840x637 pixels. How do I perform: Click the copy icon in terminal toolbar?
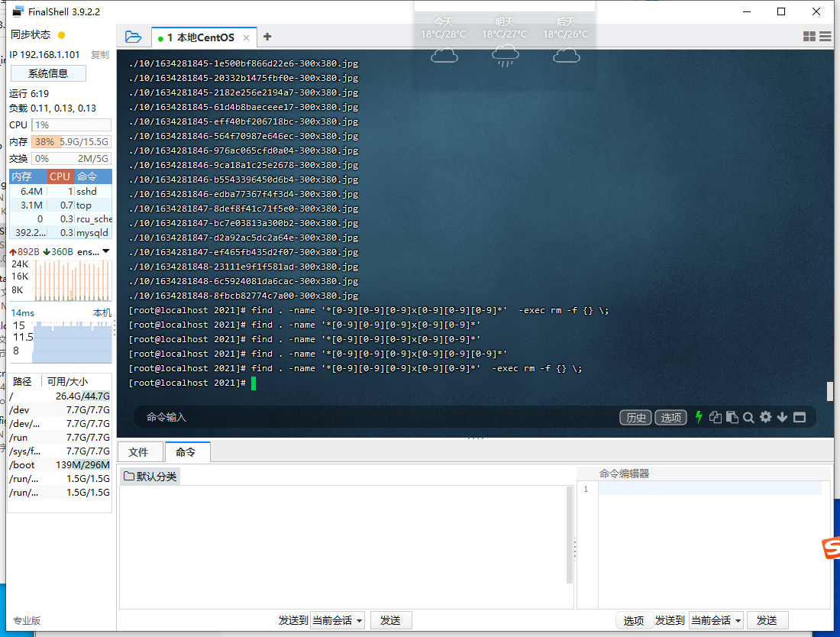[x=716, y=417]
